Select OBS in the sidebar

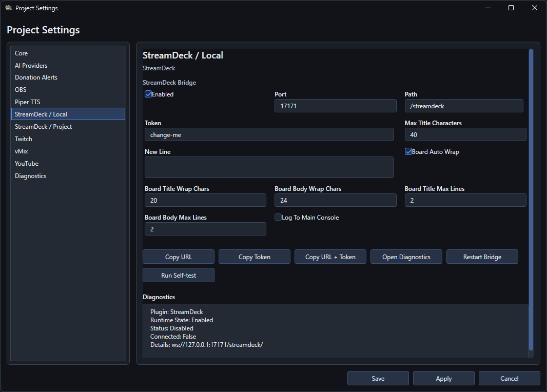click(68, 90)
